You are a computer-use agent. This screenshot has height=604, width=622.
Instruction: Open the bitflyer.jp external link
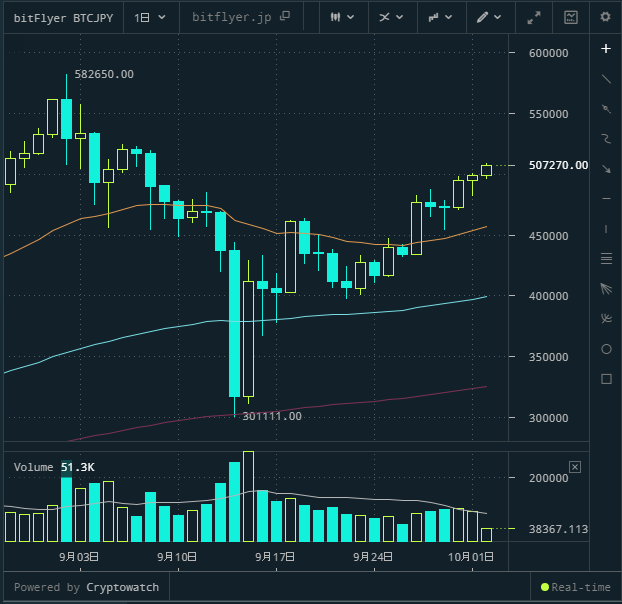tap(240, 17)
